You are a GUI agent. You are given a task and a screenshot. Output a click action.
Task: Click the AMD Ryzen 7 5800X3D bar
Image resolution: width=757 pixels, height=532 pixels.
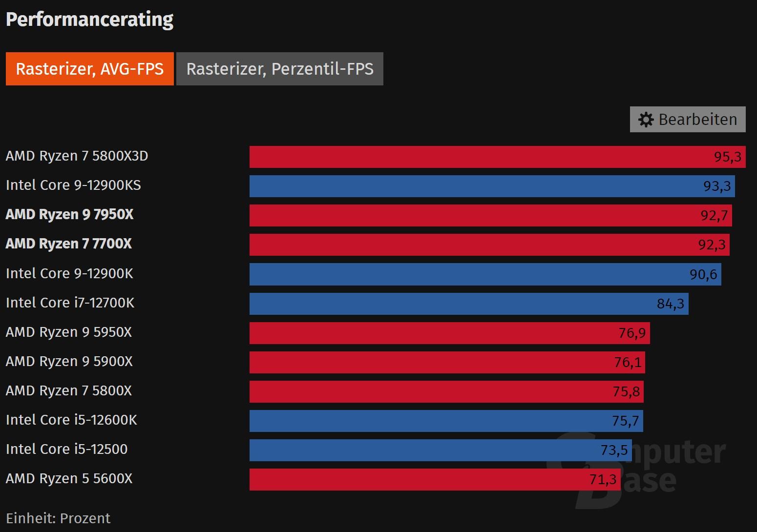point(498,157)
